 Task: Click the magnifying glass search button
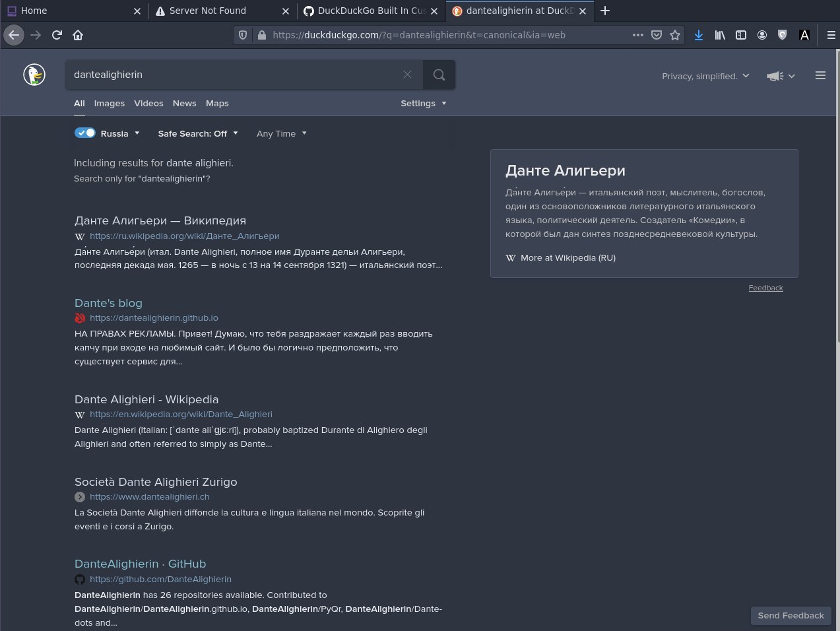[x=439, y=75]
